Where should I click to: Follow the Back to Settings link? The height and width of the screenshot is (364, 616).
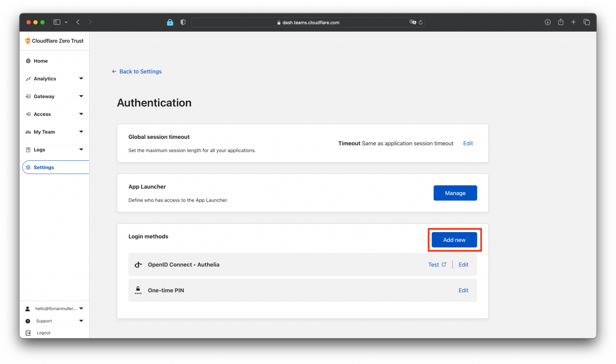click(140, 71)
